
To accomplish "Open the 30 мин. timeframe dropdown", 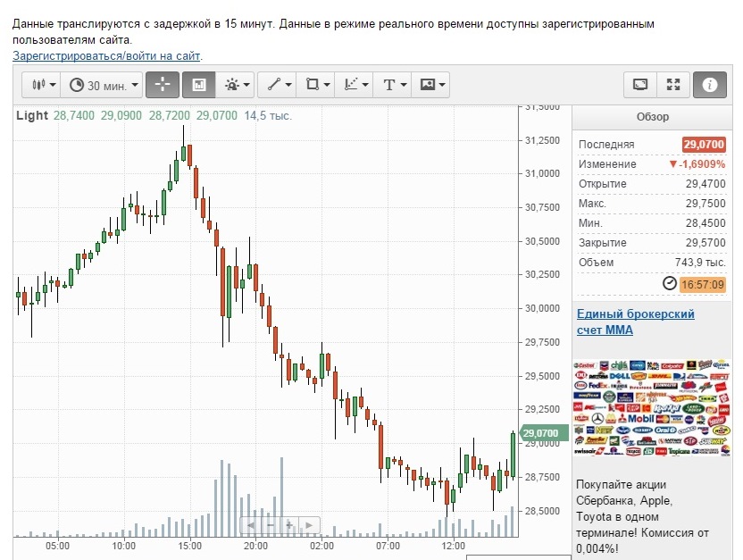I will pyautogui.click(x=103, y=85).
